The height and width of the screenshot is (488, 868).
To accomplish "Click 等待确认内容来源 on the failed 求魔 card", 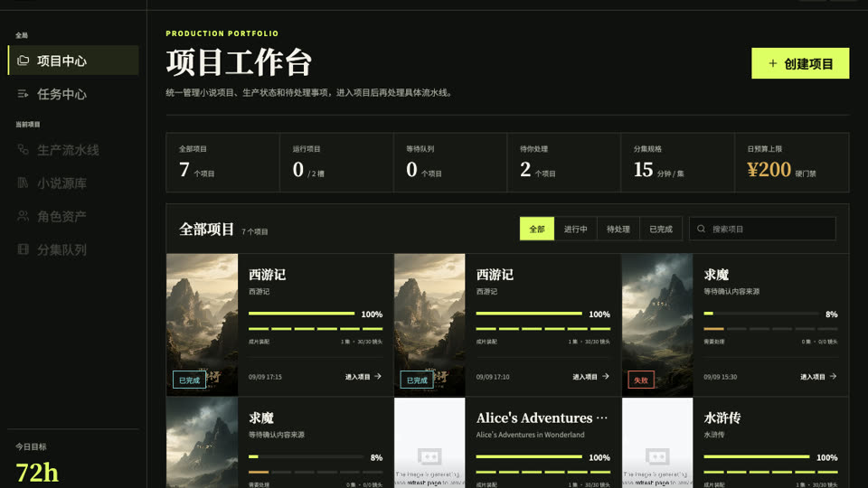I will [731, 291].
